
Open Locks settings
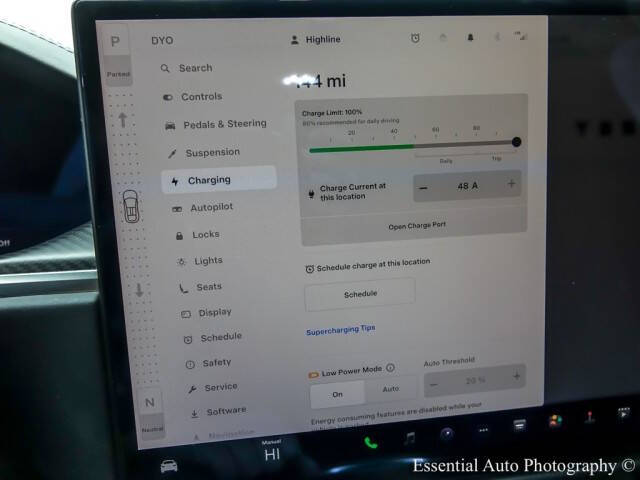pyautogui.click(x=198, y=235)
